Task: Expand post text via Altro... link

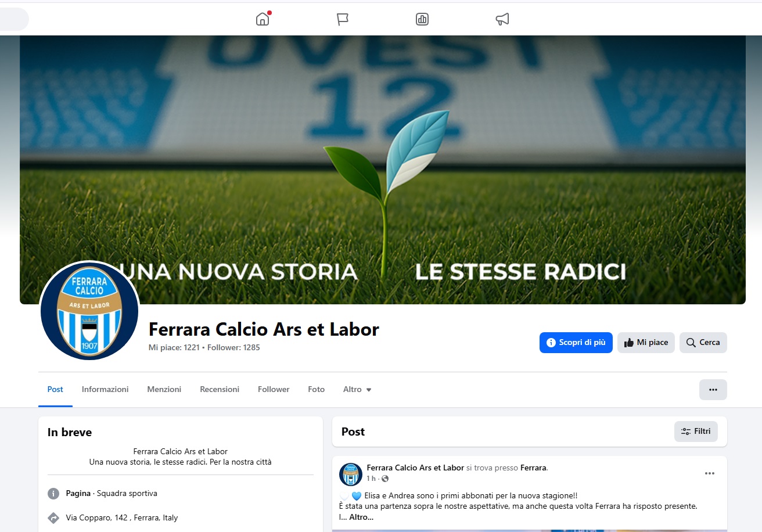Action: tap(361, 517)
